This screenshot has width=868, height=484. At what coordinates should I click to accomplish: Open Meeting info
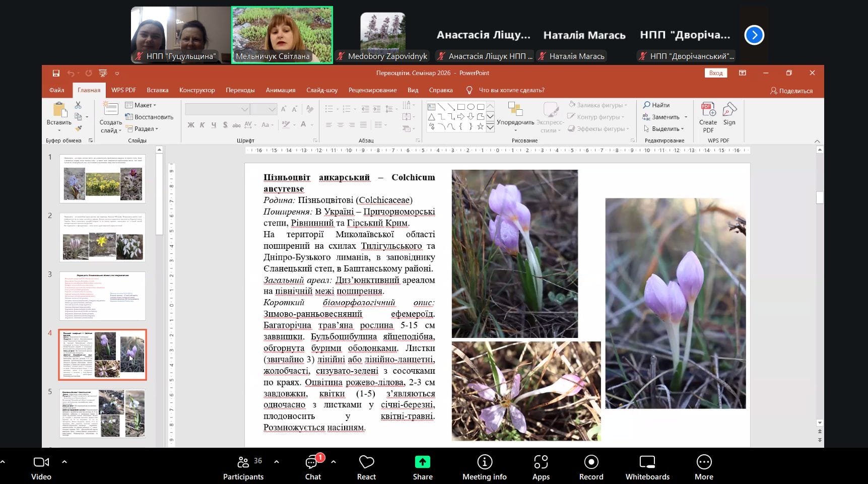[484, 462]
